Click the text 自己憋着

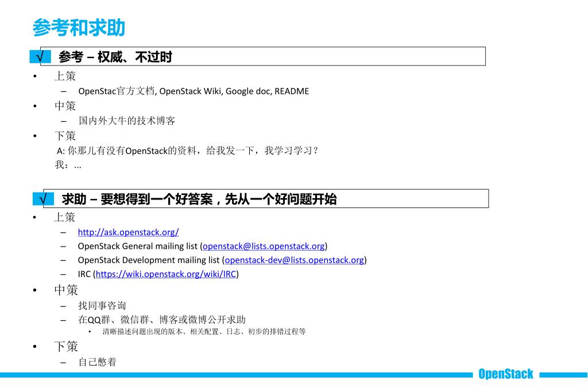point(98,362)
